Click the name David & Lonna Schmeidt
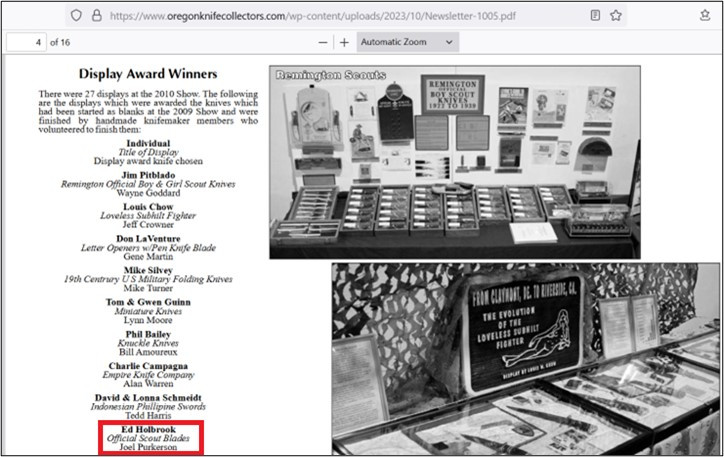Screen dimensions: 724x457 [148, 397]
